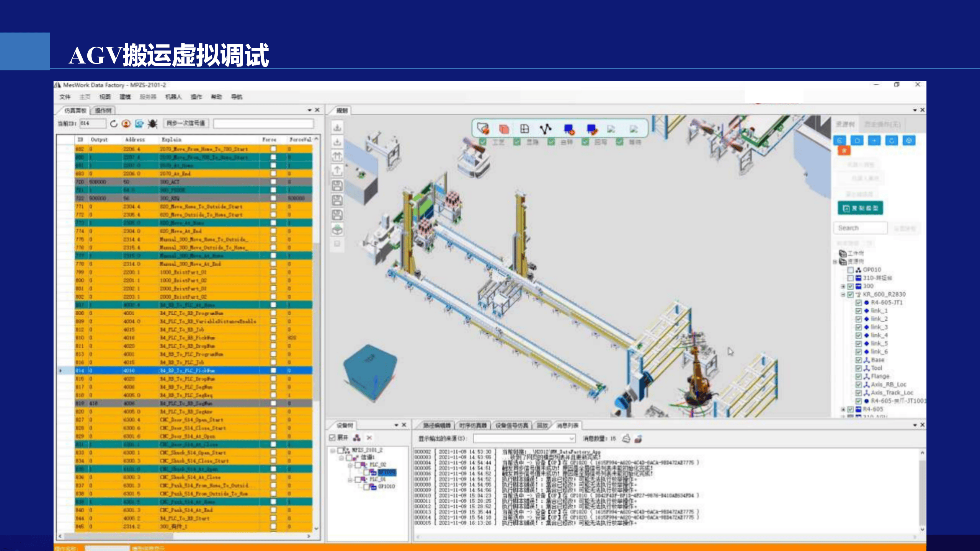The height and width of the screenshot is (551, 980).
Task: Select the Axis_Track_Loc item in the resource tree
Action: click(892, 393)
